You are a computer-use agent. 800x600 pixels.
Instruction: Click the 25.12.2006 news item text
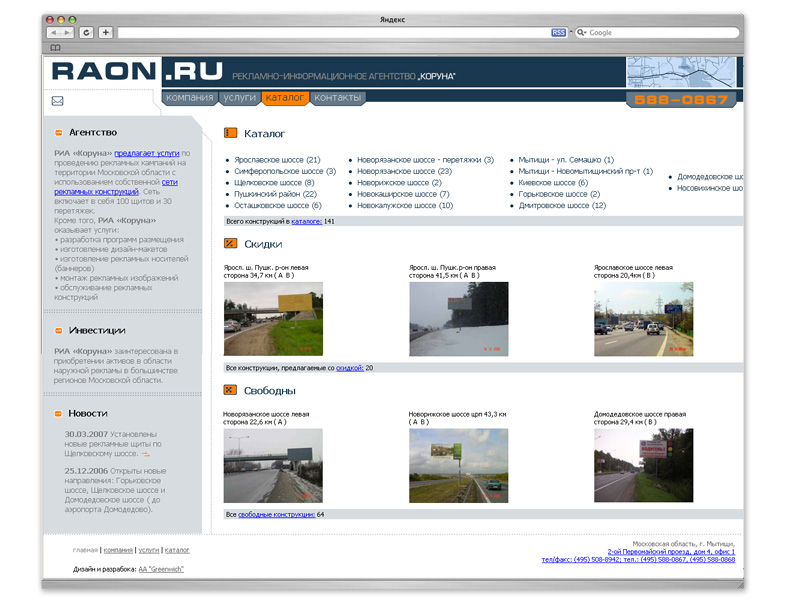(x=115, y=490)
